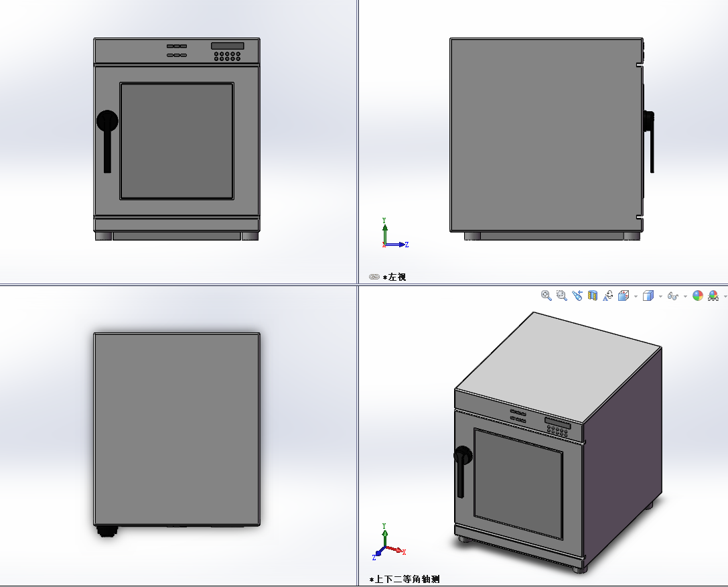Image resolution: width=728 pixels, height=587 pixels.
Task: Click view link icon beside 左视 label
Action: (x=374, y=277)
